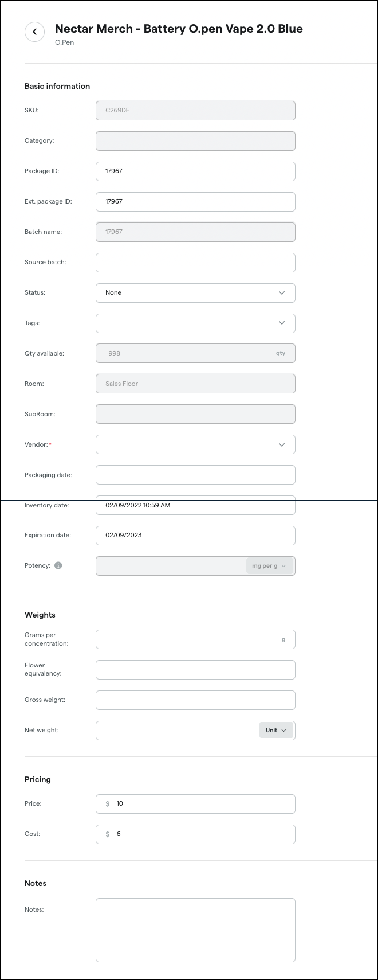378x980 pixels.
Task: Click the Price field showing 10
Action: coord(195,803)
